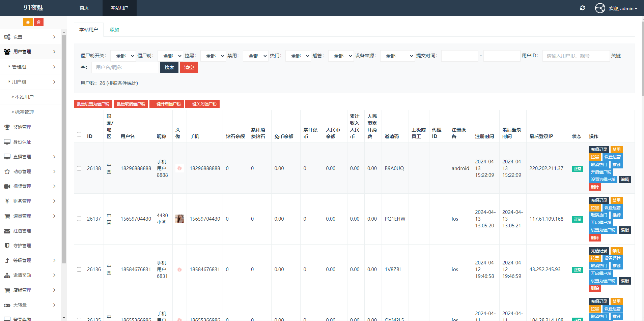Open 设置 via its gears icon

coord(7,37)
